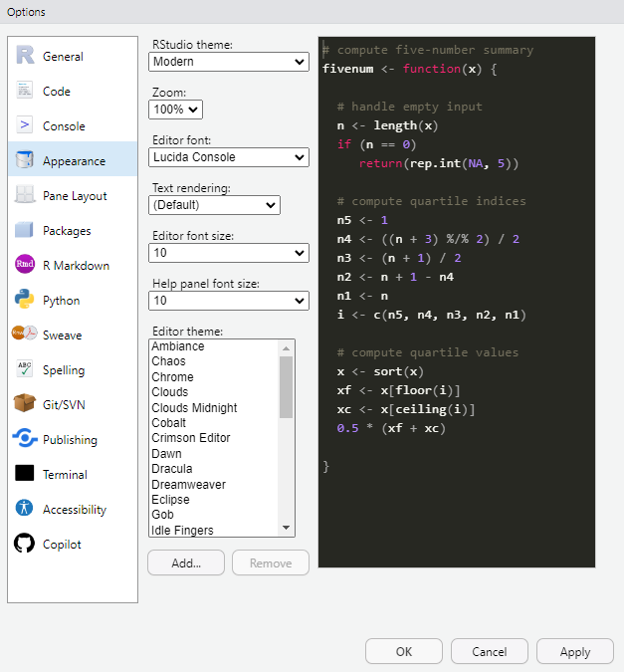Image resolution: width=624 pixels, height=672 pixels.
Task: Click the Spelling ABC icon
Action: tap(25, 369)
